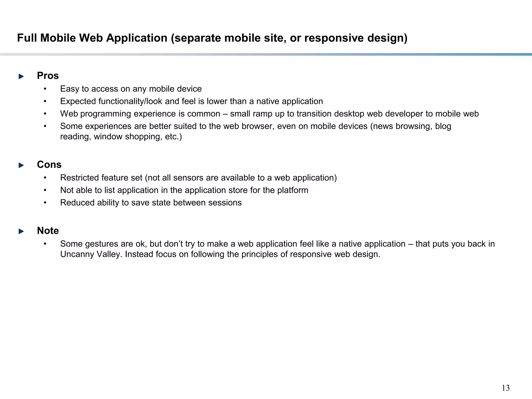Click the 'Restricted feature set' bullet
532x399 pixels.
(x=198, y=178)
